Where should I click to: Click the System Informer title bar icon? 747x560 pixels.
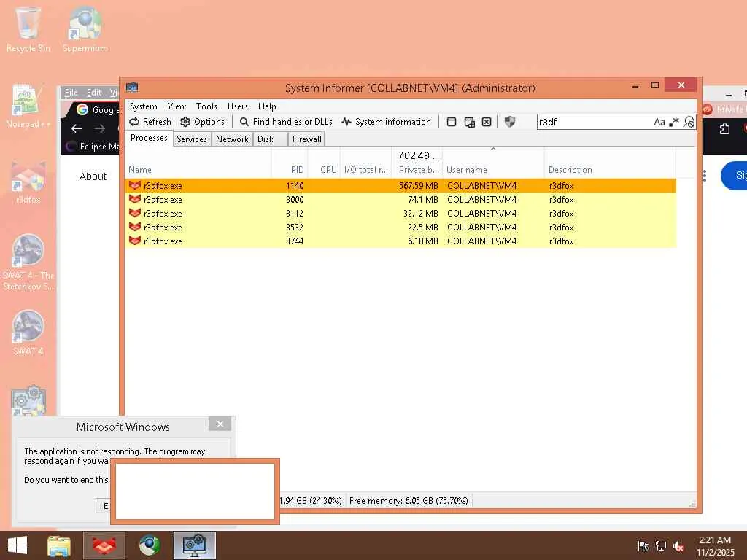click(132, 87)
